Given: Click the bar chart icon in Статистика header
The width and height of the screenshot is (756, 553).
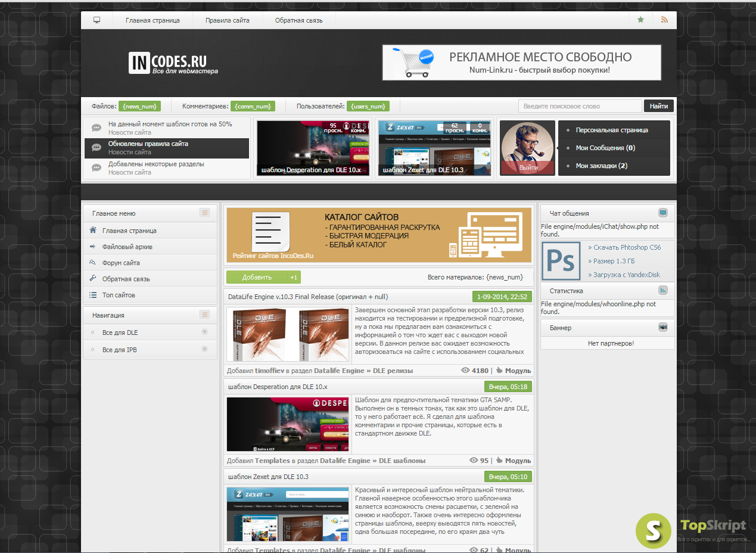Looking at the screenshot, I should point(663,291).
